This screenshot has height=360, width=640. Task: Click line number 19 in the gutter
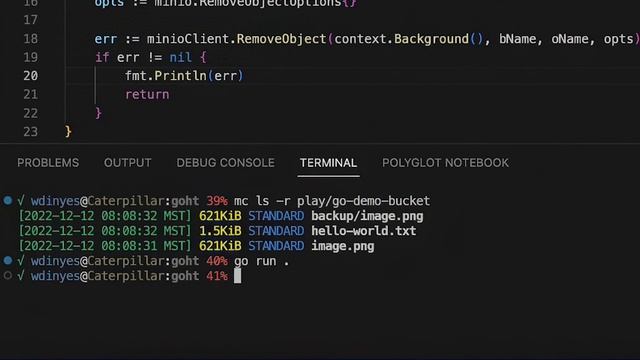point(31,57)
